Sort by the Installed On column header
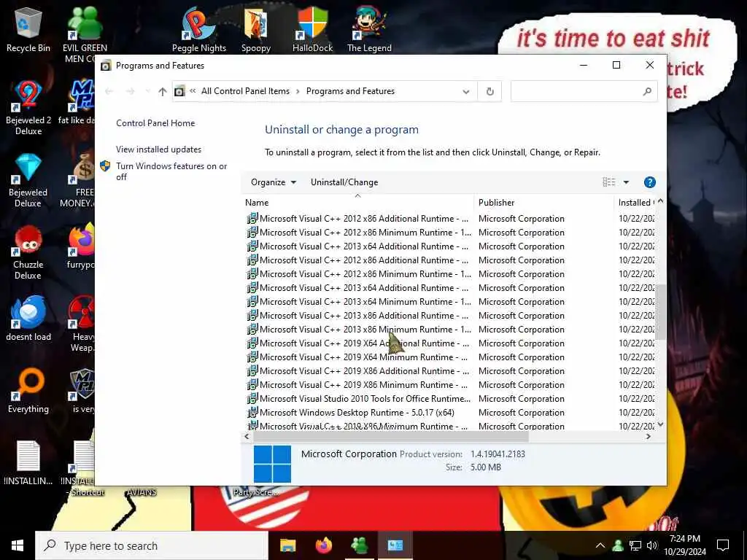The height and width of the screenshot is (560, 747). [636, 203]
